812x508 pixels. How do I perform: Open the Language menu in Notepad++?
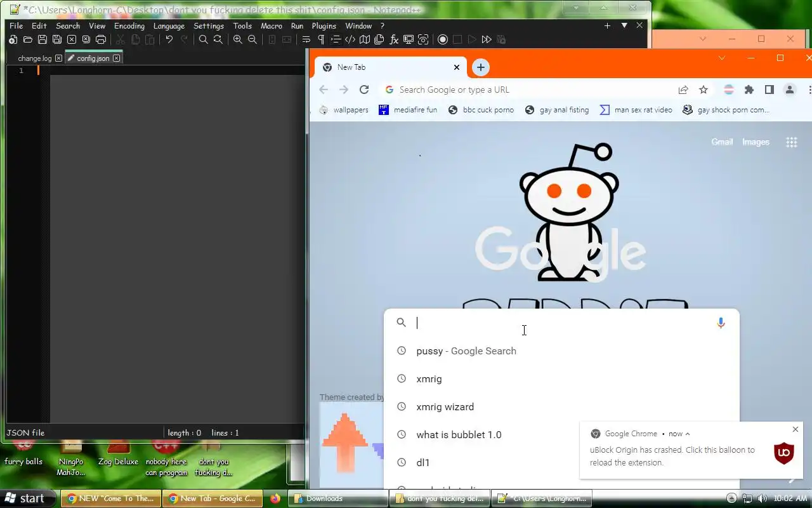(169, 26)
